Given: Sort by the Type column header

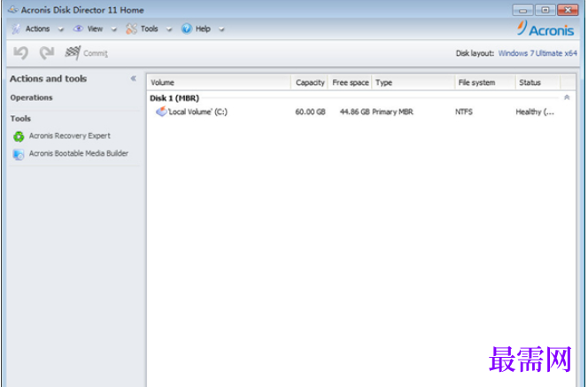Looking at the screenshot, I should (x=414, y=82).
